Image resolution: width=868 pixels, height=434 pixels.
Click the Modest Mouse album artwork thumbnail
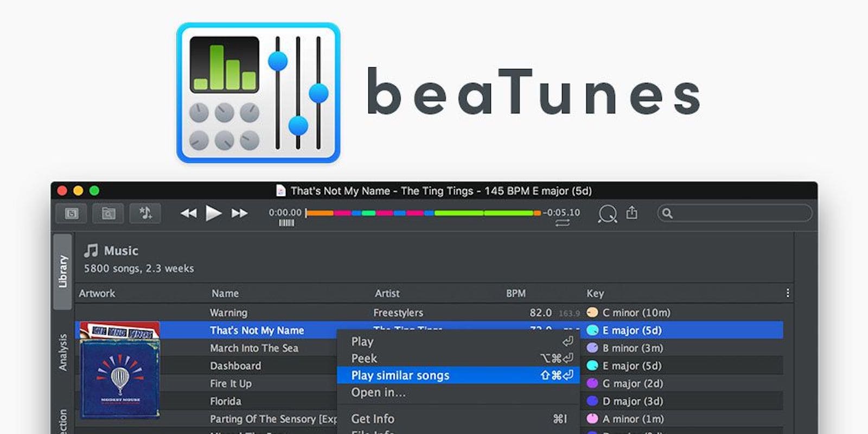pyautogui.click(x=120, y=379)
